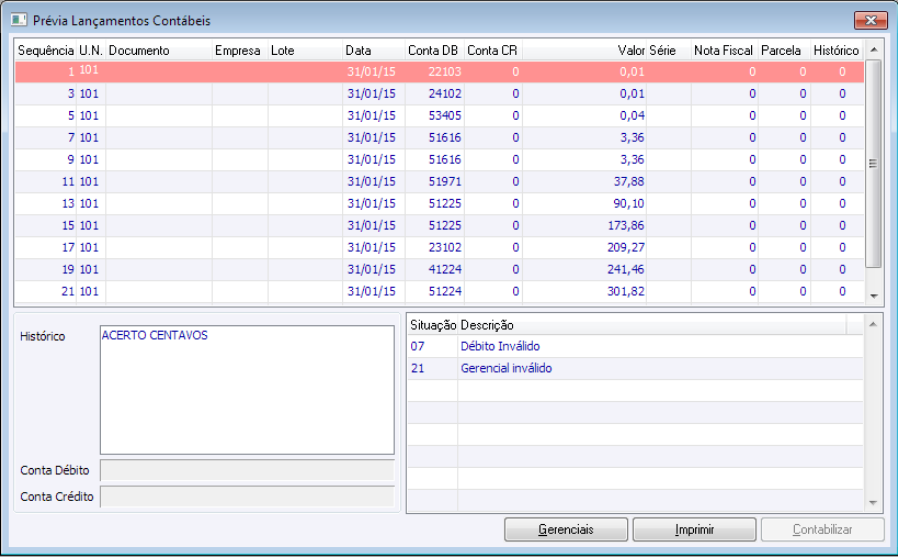Click the Conta Crédito field

[x=247, y=496]
